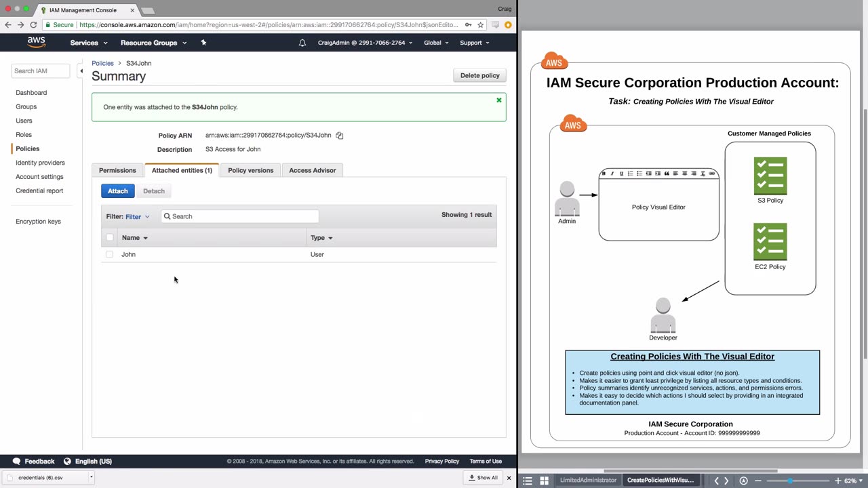This screenshot has height=488, width=868.
Task: Copy the Policy ARN with copy icon
Action: click(340, 136)
